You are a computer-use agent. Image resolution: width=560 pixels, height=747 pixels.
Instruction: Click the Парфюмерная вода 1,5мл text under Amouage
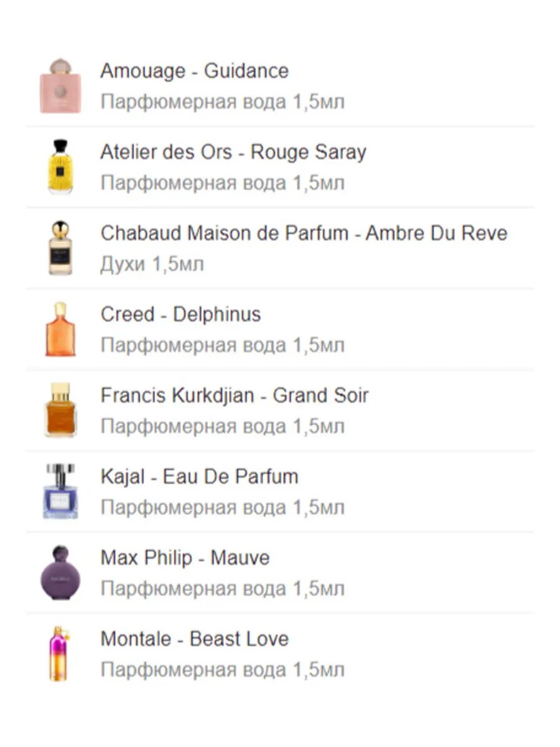click(x=222, y=101)
